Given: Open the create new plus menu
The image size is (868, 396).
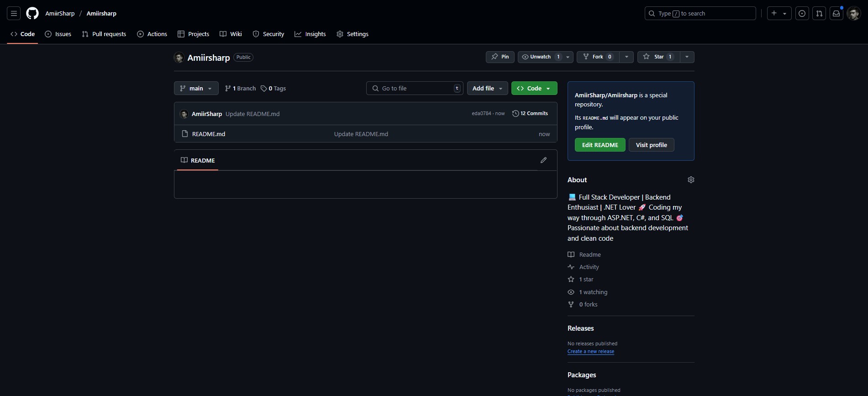Looking at the screenshot, I should [x=779, y=14].
